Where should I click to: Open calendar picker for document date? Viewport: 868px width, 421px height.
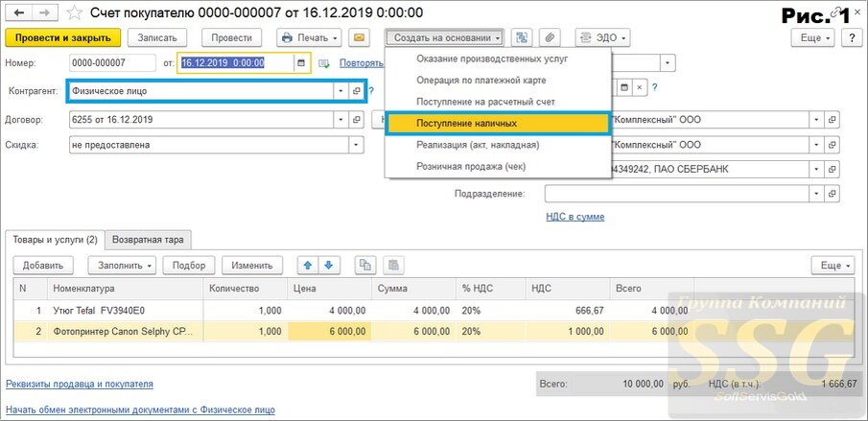pyautogui.click(x=301, y=63)
